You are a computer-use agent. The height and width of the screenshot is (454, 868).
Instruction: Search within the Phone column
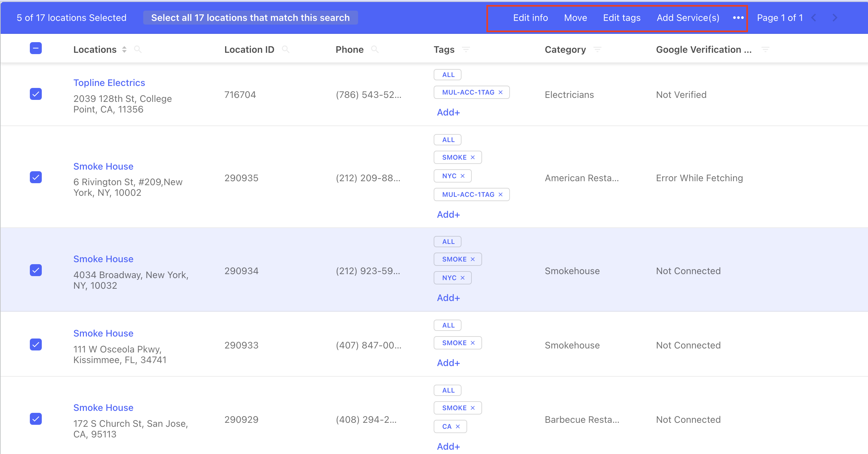[x=375, y=49]
